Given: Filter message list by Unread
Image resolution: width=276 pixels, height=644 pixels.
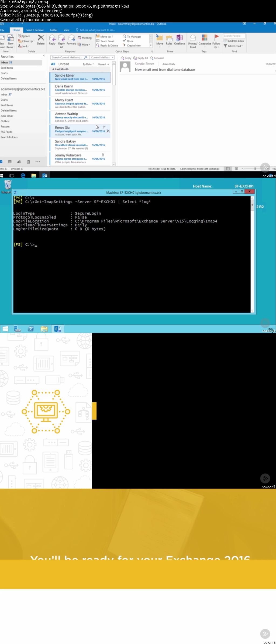Looking at the screenshot, I should tap(64, 64).
